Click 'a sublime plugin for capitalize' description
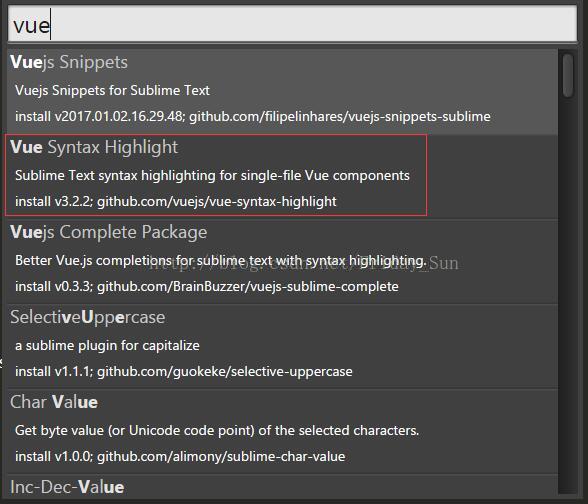 (107, 345)
